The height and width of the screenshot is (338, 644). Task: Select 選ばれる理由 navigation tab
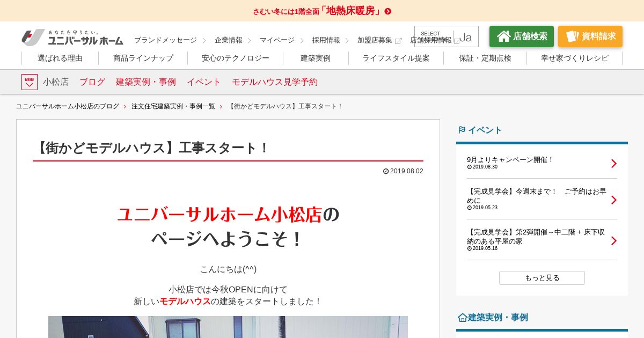pyautogui.click(x=60, y=58)
